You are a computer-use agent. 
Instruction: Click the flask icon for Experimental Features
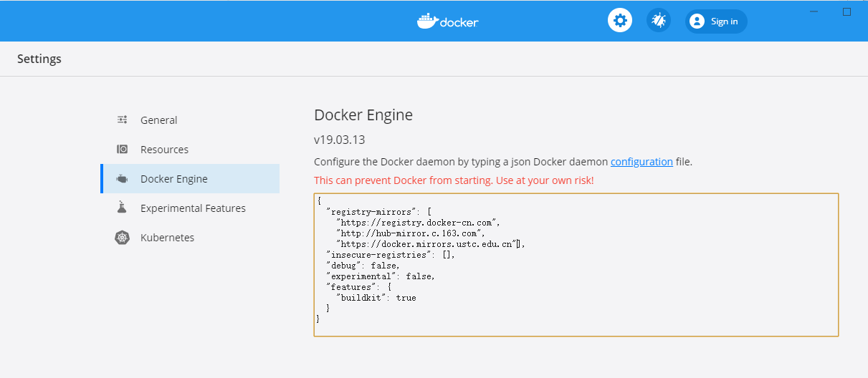pyautogui.click(x=123, y=208)
